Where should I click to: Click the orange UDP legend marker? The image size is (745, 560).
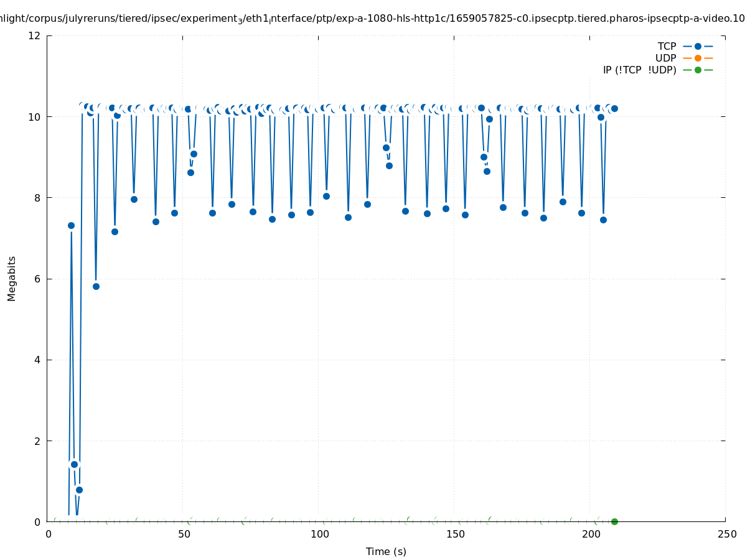(698, 58)
